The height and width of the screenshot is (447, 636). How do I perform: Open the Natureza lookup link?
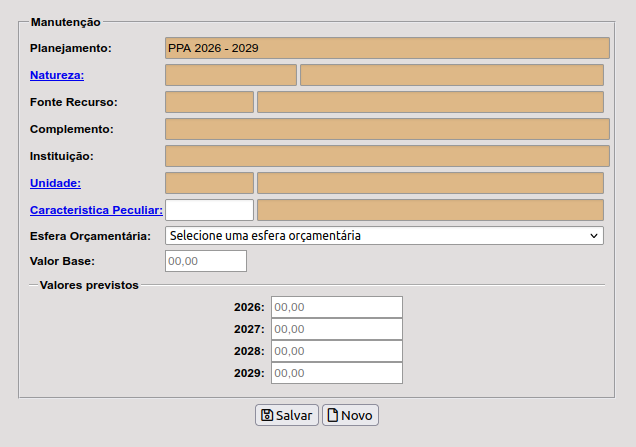pyautogui.click(x=57, y=75)
